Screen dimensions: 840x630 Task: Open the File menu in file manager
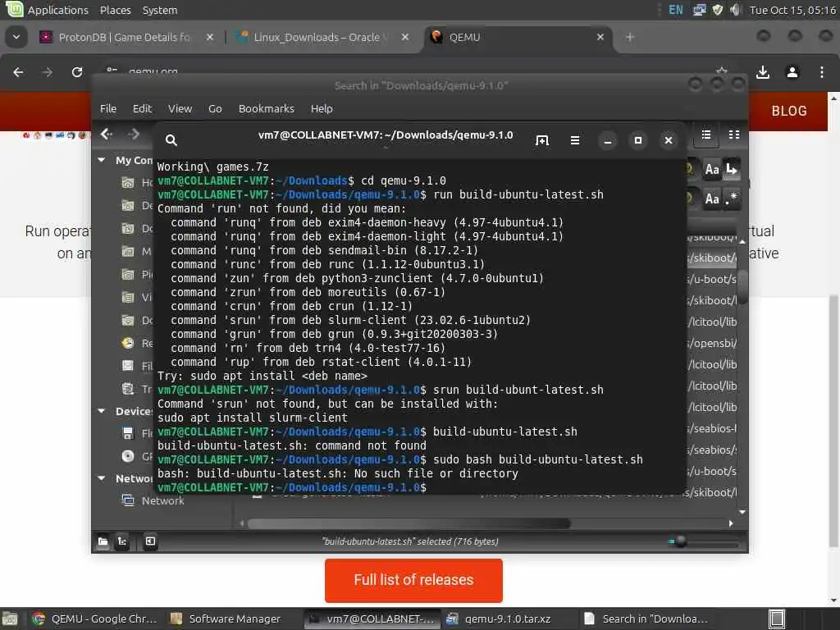pyautogui.click(x=108, y=109)
